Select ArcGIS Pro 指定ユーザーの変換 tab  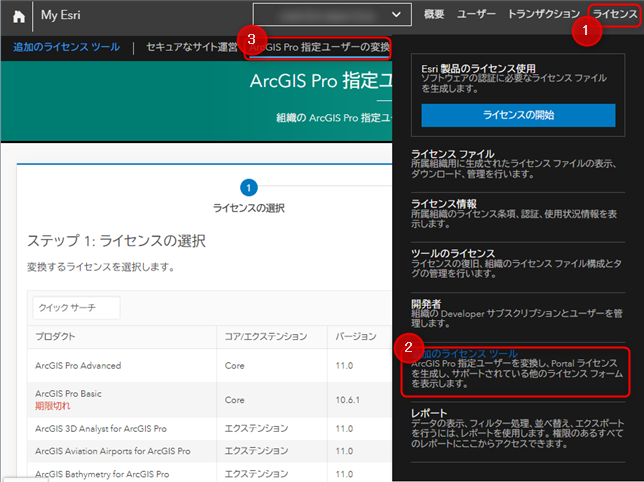click(x=319, y=47)
